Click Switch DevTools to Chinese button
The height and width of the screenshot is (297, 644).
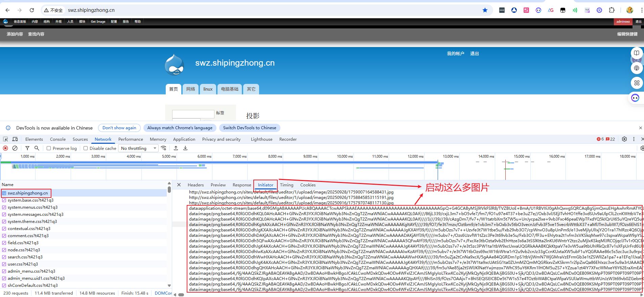pyautogui.click(x=250, y=128)
